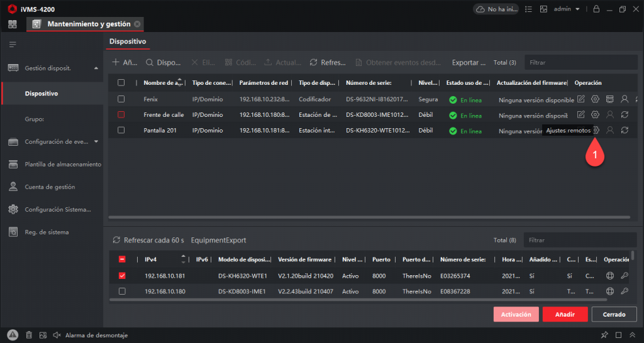Click the Refres... toolbar button

328,62
